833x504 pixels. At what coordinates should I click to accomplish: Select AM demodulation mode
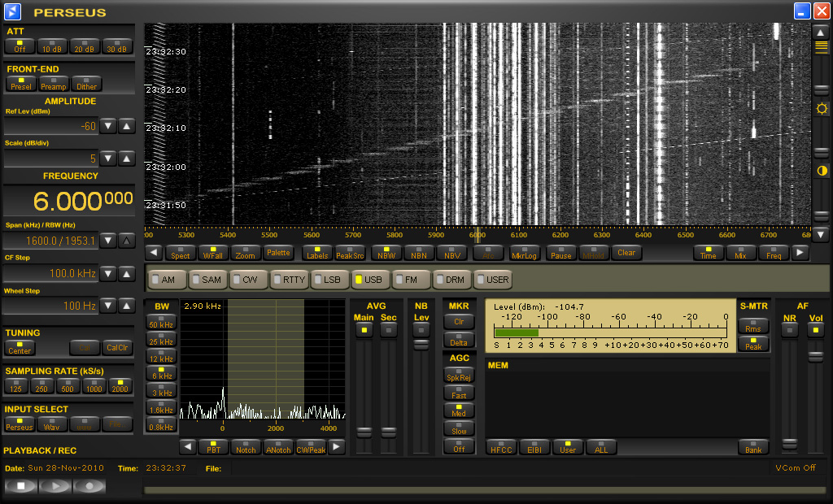(x=168, y=280)
